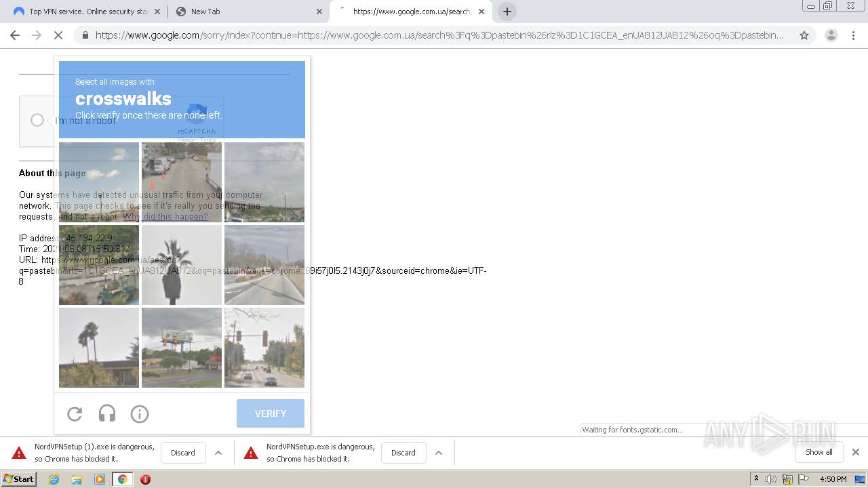This screenshot has height=488, width=868.
Task: Select the bottom-left palm and rooftop captcha tile
Action: 99,348
